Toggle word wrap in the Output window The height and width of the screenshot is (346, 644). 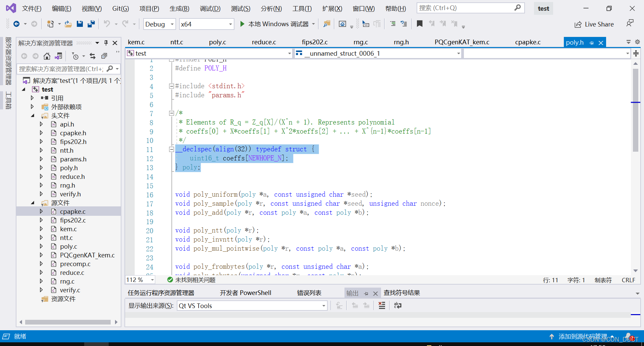[397, 305]
